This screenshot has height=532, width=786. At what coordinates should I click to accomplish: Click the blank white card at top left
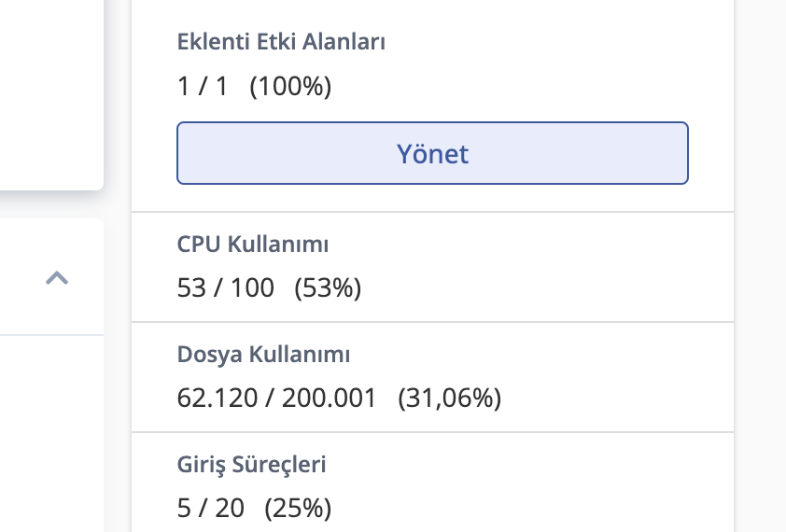tap(47, 93)
